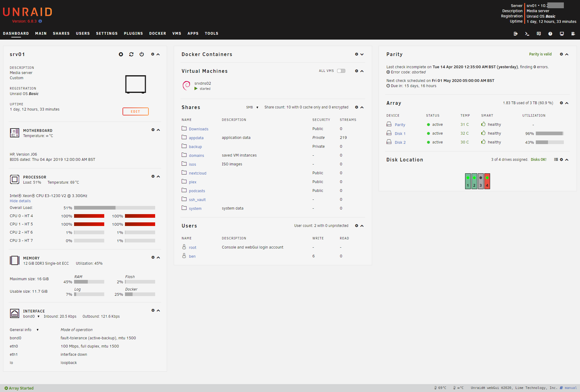Screen dimensions: 580x392
Task: Click the stop array icon in srv01 panel
Action: tap(121, 54)
